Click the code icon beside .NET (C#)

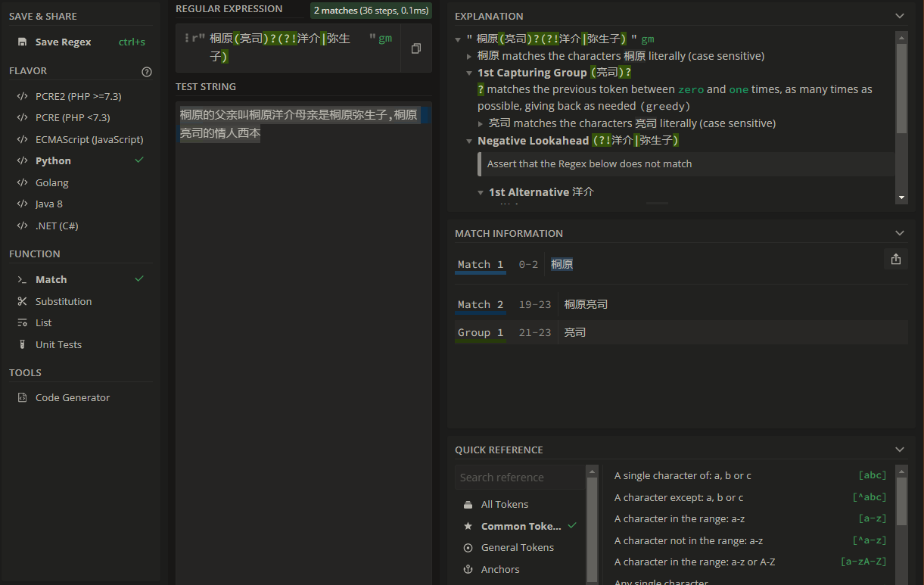click(x=21, y=226)
